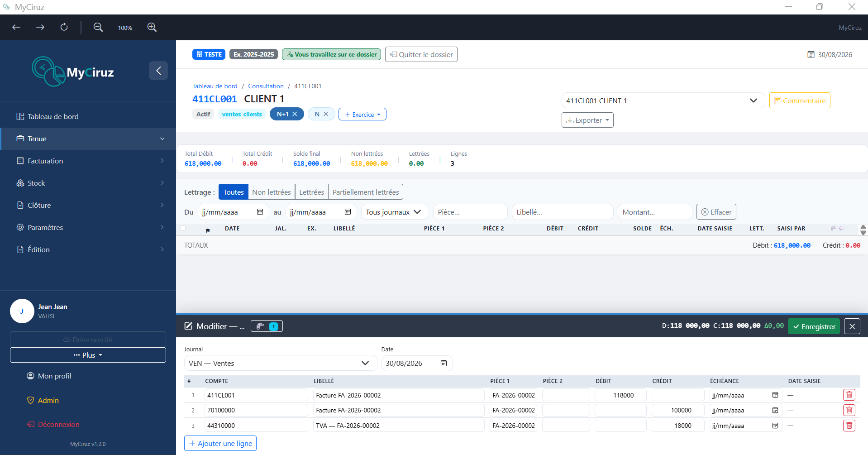The width and height of the screenshot is (868, 455).
Task: Click the zoom in magnifier icon
Action: point(152,27)
